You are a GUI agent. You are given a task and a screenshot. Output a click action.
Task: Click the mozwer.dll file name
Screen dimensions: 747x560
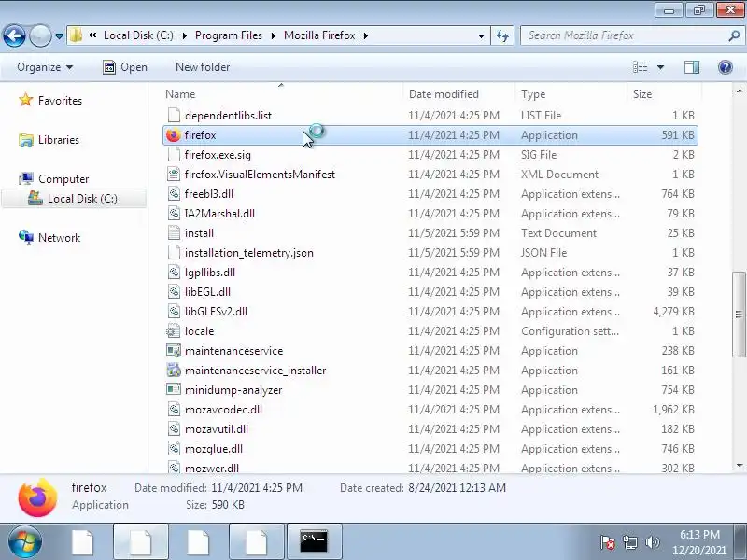(x=212, y=469)
